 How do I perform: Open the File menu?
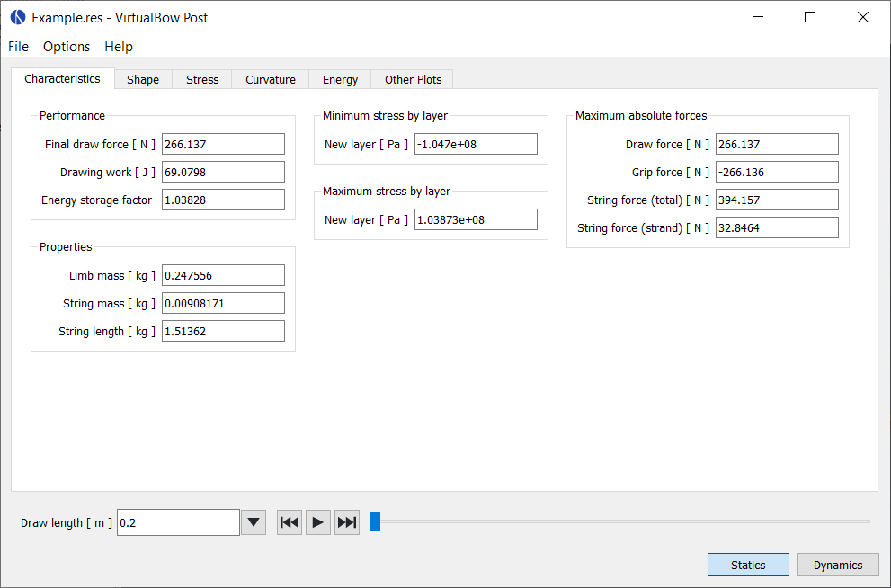[18, 47]
